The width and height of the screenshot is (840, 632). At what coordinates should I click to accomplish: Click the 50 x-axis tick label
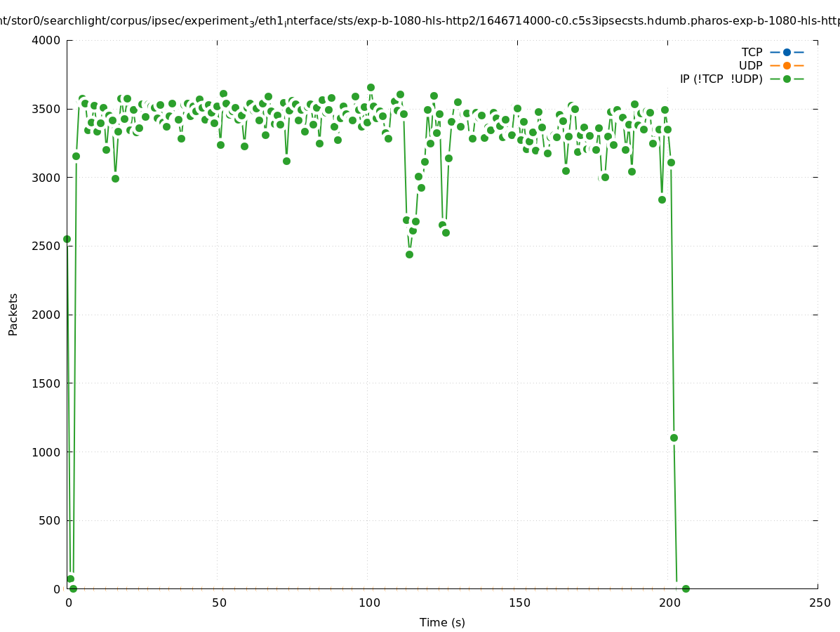[218, 603]
